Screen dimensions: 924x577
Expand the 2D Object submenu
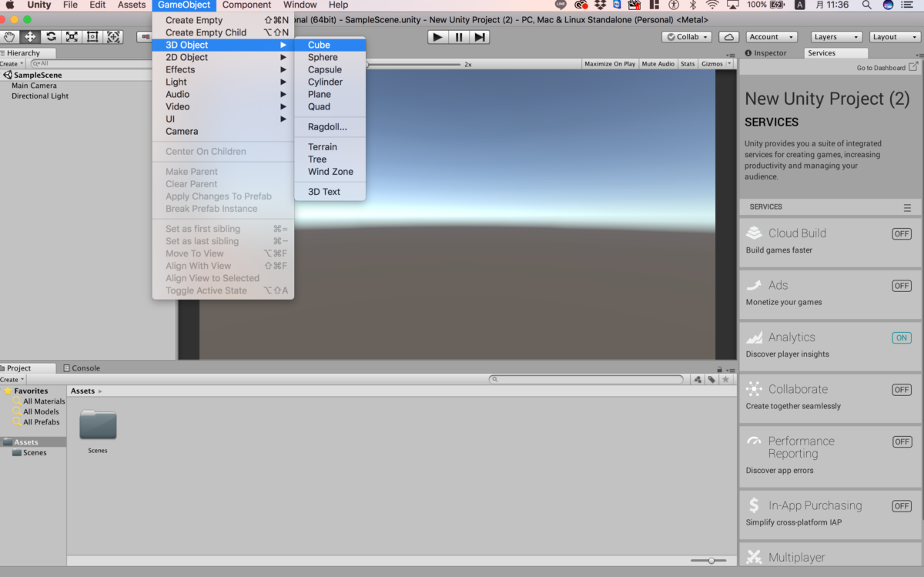[x=223, y=57]
